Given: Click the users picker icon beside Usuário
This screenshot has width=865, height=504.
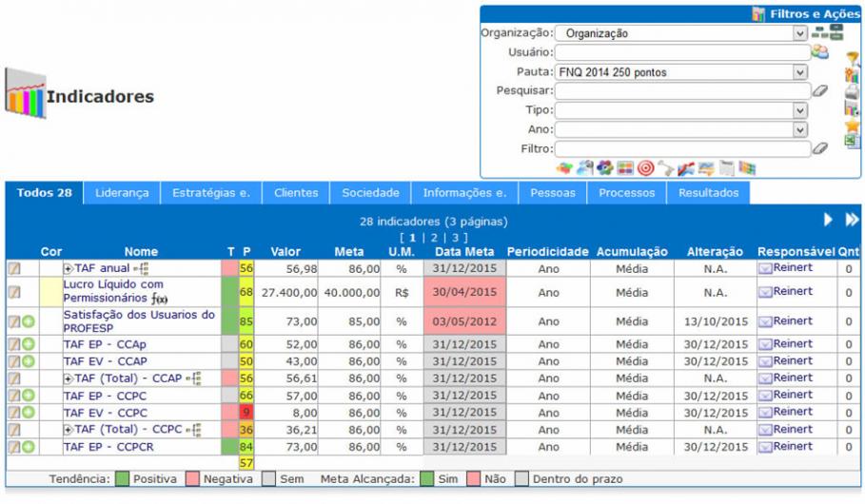Looking at the screenshot, I should (819, 52).
